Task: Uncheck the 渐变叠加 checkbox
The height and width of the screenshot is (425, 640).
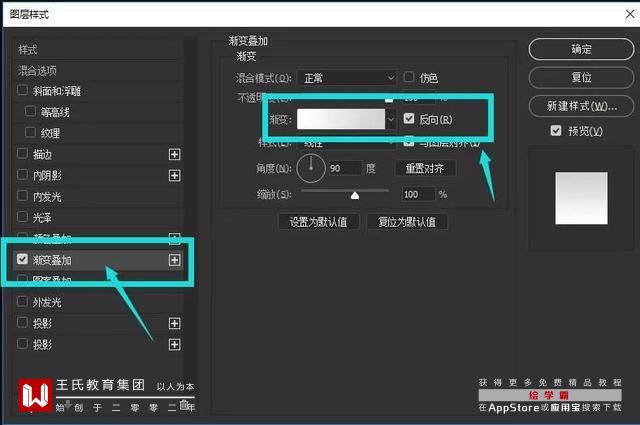Action: [x=22, y=259]
